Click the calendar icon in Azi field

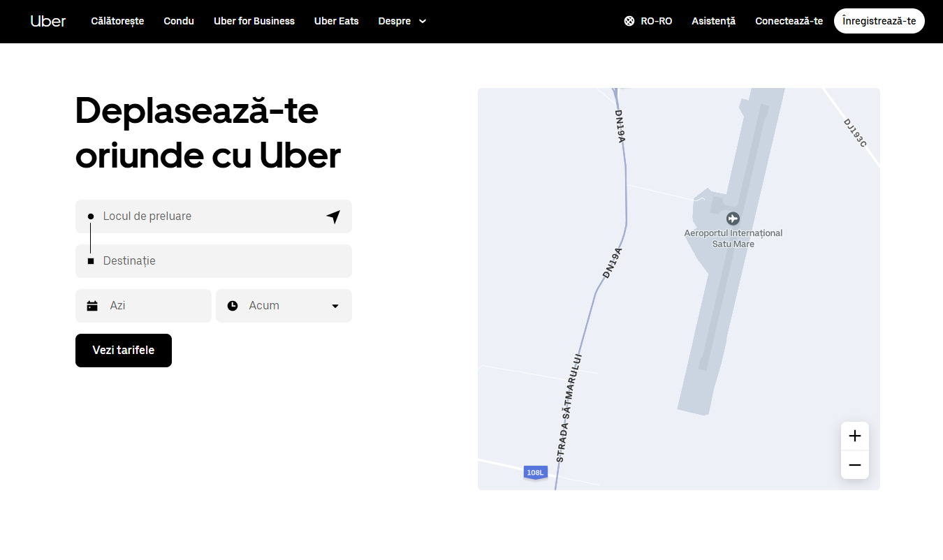[x=92, y=306]
